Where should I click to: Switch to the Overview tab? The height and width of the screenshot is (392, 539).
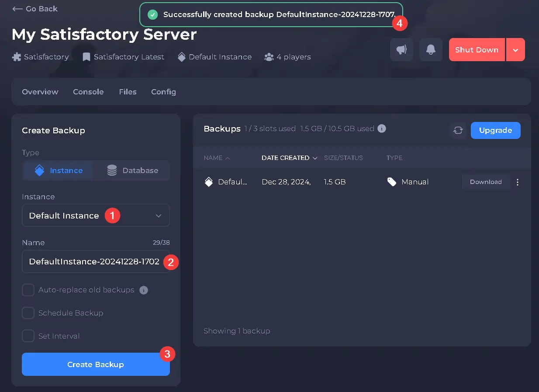pyautogui.click(x=40, y=92)
